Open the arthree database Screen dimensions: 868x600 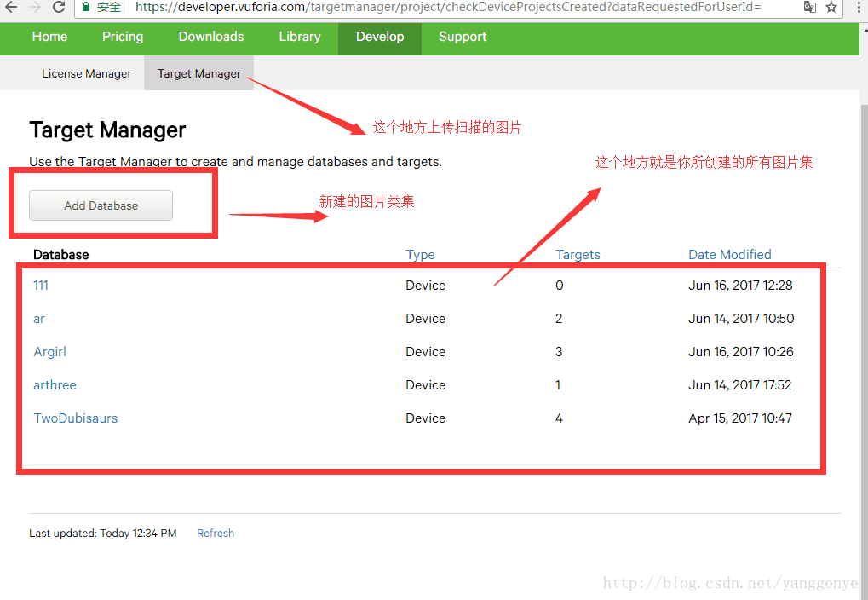(x=55, y=385)
